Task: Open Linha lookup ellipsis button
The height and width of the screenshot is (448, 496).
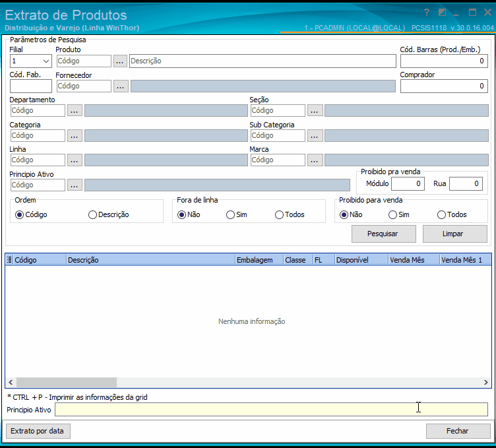Action: pyautogui.click(x=75, y=160)
